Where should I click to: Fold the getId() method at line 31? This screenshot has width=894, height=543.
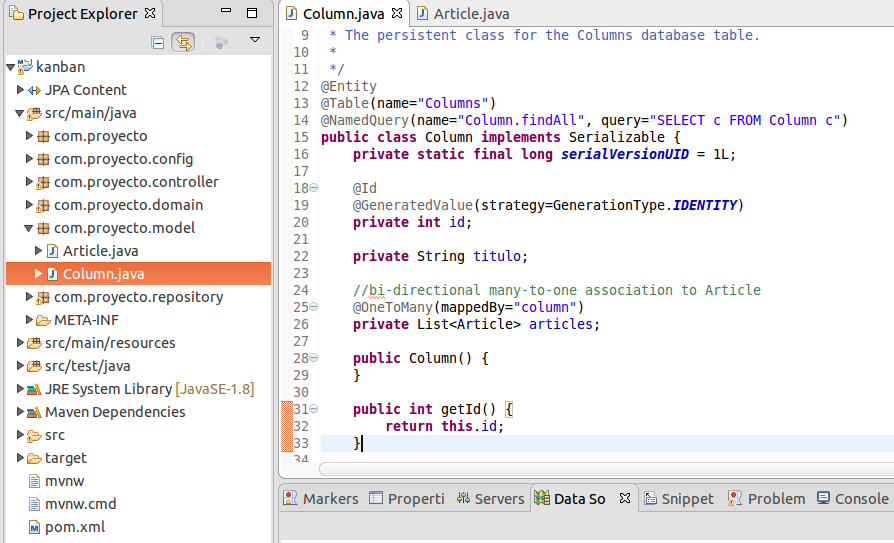coord(314,408)
